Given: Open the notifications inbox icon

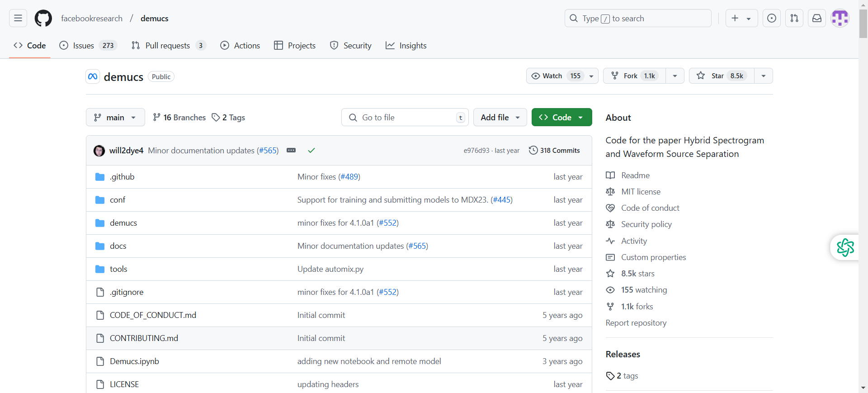Looking at the screenshot, I should [x=816, y=19].
